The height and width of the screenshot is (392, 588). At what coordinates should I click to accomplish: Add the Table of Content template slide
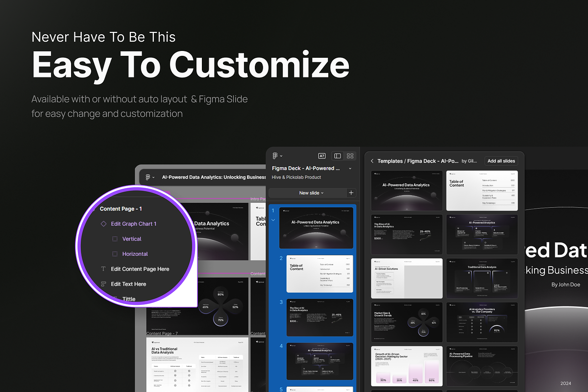click(x=482, y=191)
